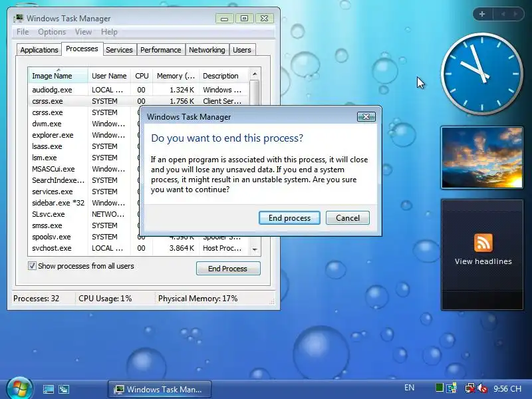This screenshot has height=399, width=532.
Task: Minimize the Windows Task Manager window
Action: click(x=224, y=19)
